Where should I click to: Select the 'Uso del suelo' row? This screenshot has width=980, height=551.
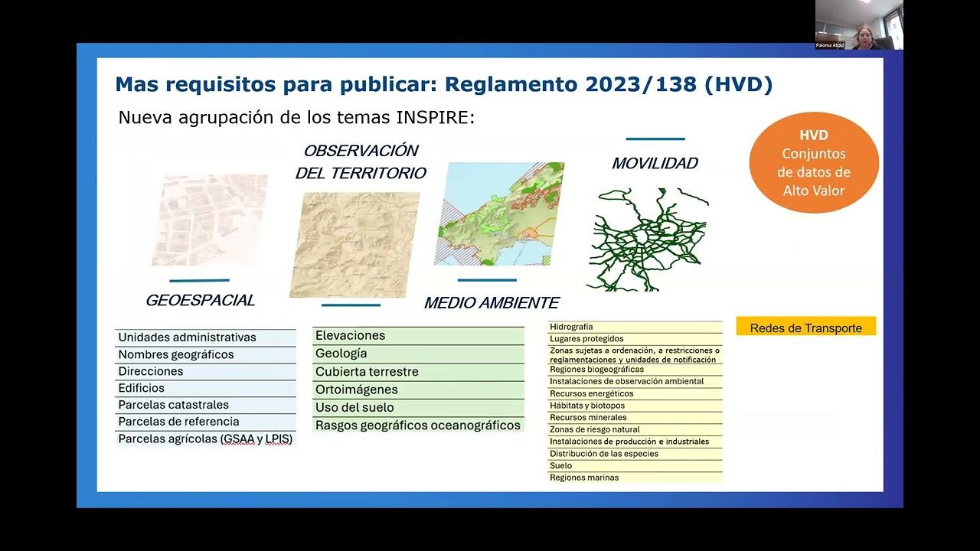(418, 407)
